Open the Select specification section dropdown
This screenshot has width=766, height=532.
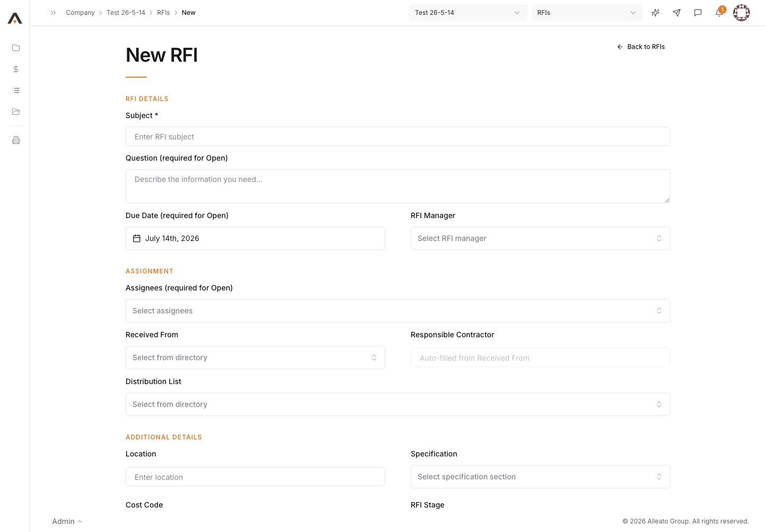coord(540,477)
